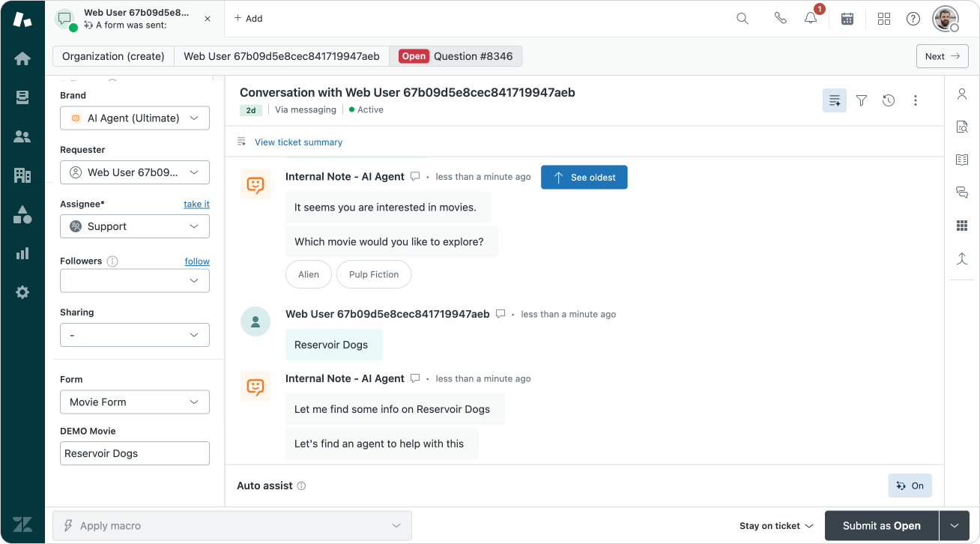Click Submit as Open button
980x544 pixels.
point(882,526)
